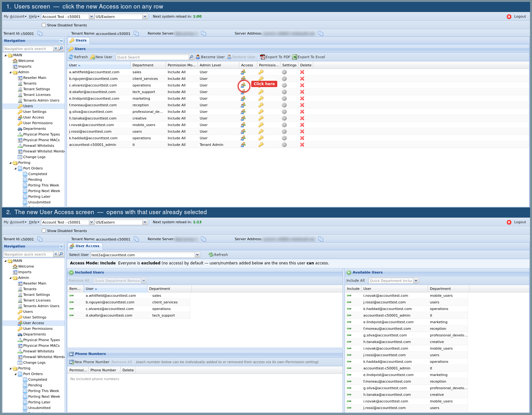Collapse Admin tree node in User Access screen
The height and width of the screenshot is (415, 532).
pyautogui.click(x=10, y=278)
